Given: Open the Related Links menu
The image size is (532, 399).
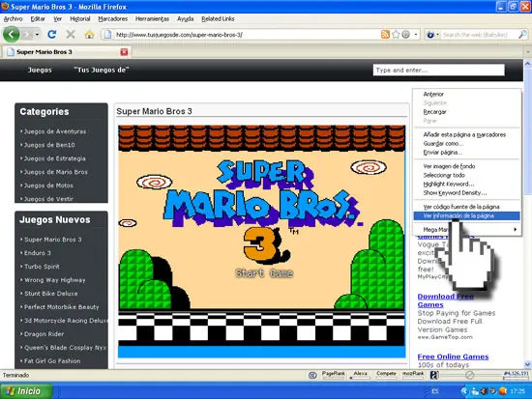Looking at the screenshot, I should 218,19.
